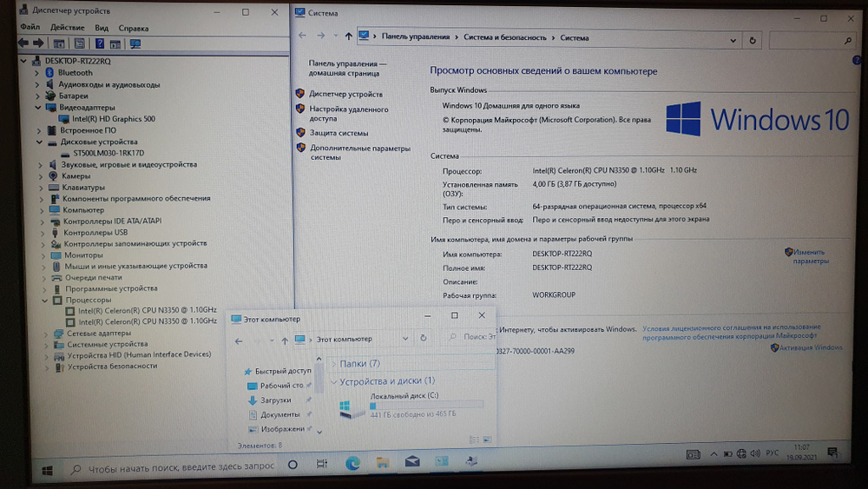Click the scan hardware monitor icon in toolbar
Screen dimensions: 868x489
135,43
